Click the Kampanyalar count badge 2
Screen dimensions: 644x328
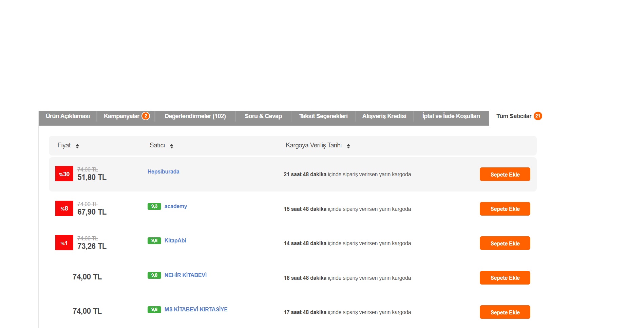(x=146, y=116)
